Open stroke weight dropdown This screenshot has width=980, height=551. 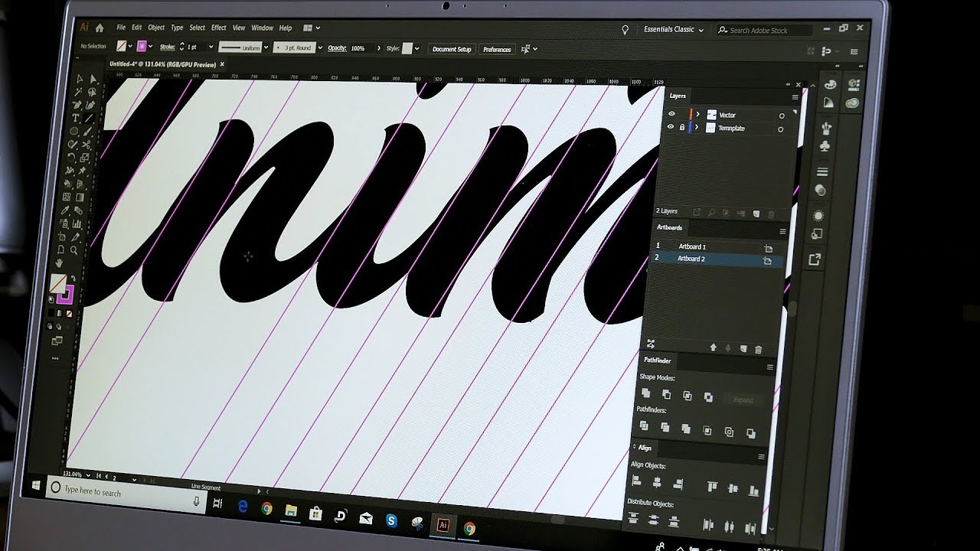coord(211,47)
